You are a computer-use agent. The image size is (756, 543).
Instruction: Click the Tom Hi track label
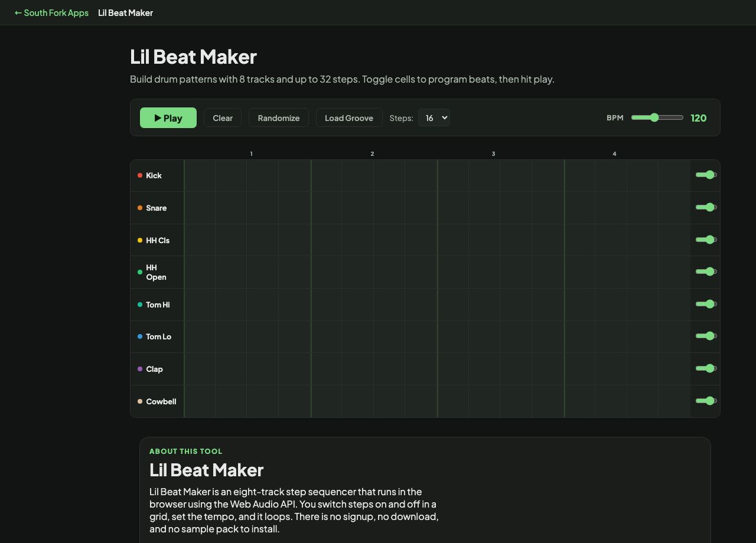158,305
